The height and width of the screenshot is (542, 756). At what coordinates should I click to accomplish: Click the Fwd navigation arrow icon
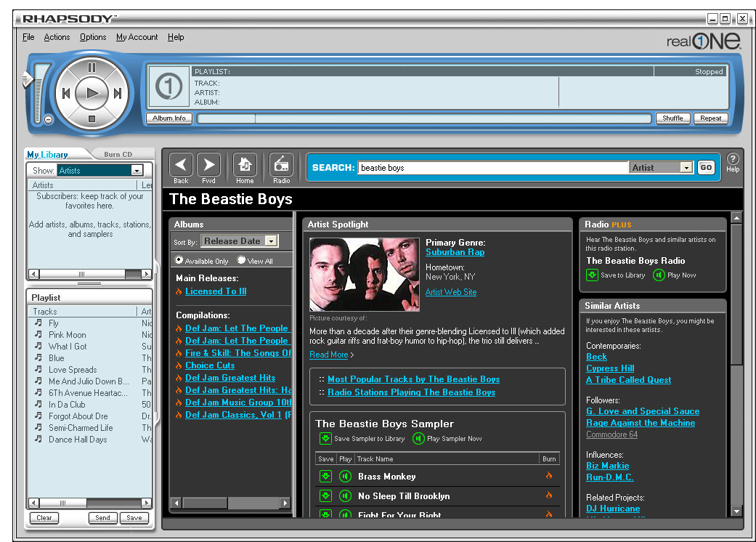click(208, 165)
